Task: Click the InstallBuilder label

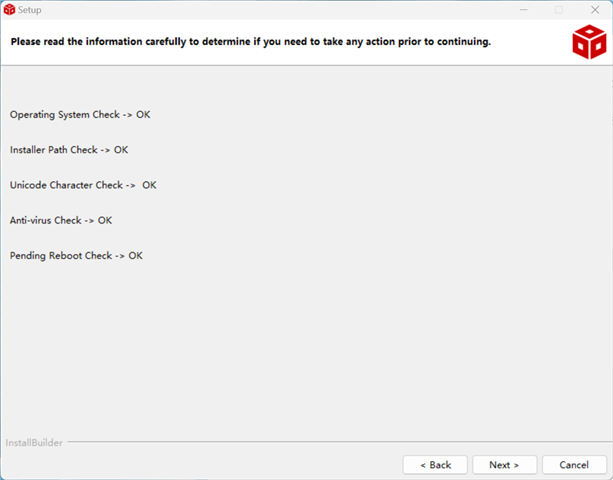Action: pos(34,442)
